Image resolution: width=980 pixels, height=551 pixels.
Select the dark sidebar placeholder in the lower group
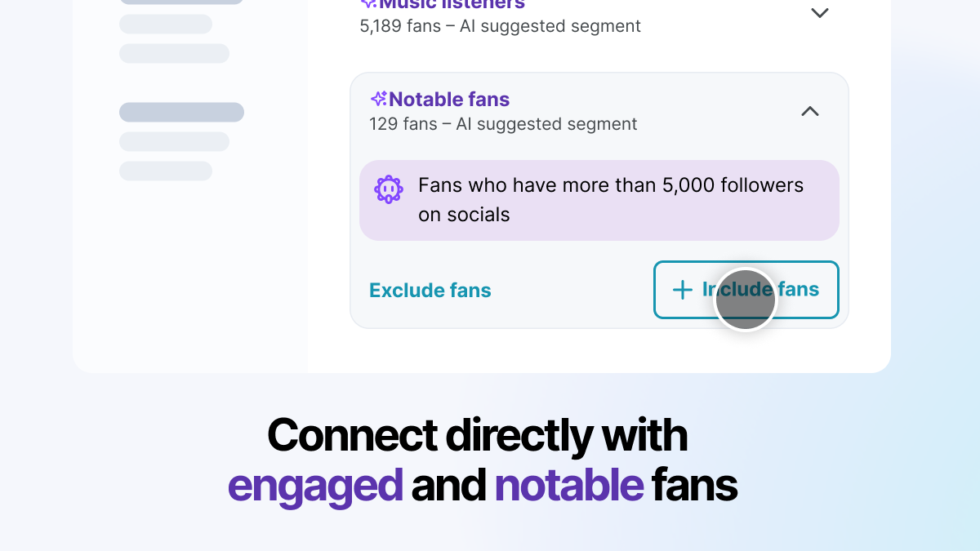(181, 113)
